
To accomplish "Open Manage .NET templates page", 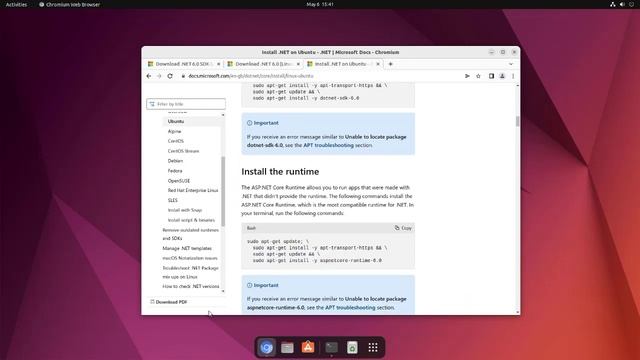I will (x=187, y=248).
